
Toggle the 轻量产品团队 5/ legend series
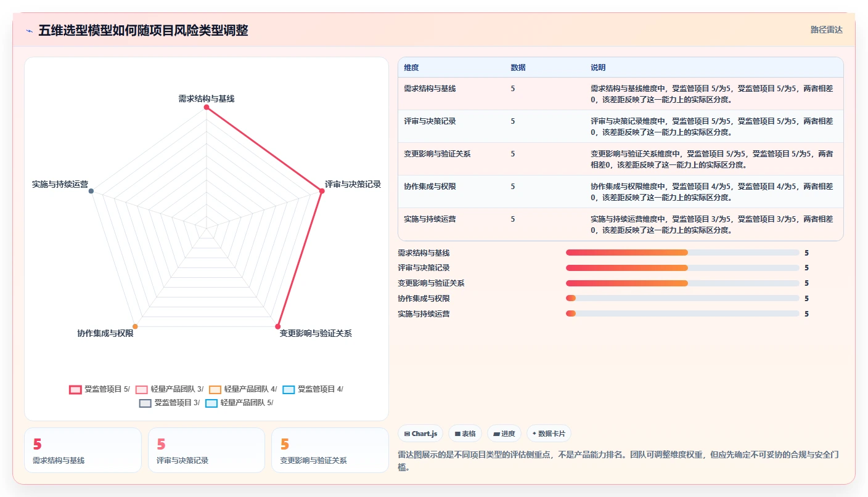pos(239,403)
